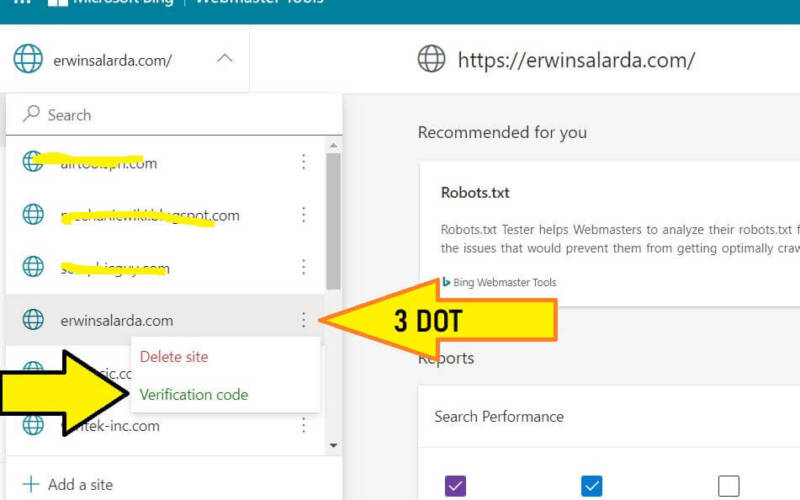
Task: Click the three-dot menu beside erwinsalarda.com
Action: [x=304, y=320]
